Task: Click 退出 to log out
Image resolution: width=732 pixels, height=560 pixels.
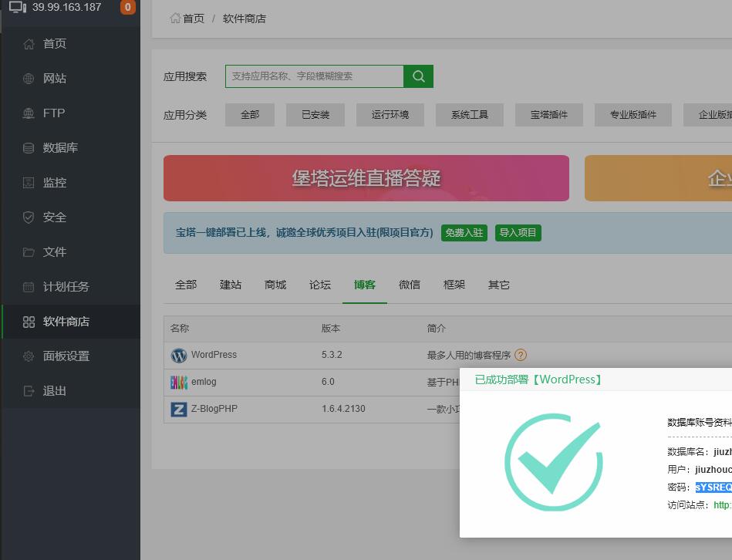Action: tap(71, 390)
